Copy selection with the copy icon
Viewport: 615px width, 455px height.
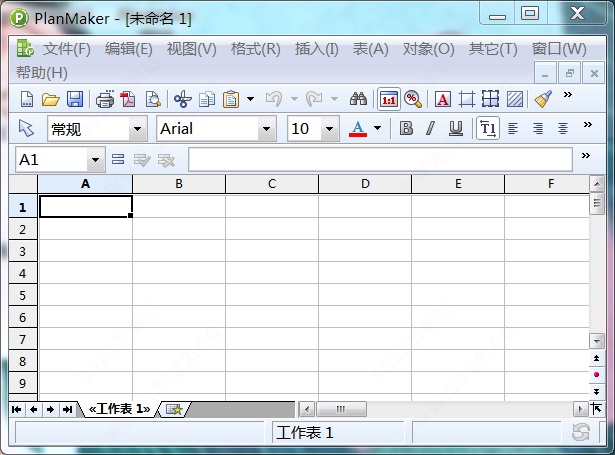point(207,99)
